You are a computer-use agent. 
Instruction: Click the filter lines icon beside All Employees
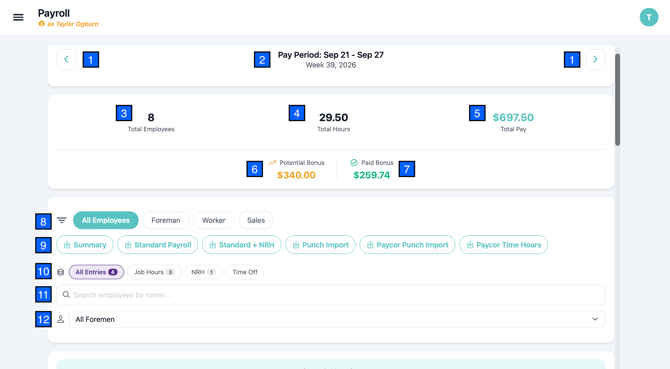click(x=62, y=220)
